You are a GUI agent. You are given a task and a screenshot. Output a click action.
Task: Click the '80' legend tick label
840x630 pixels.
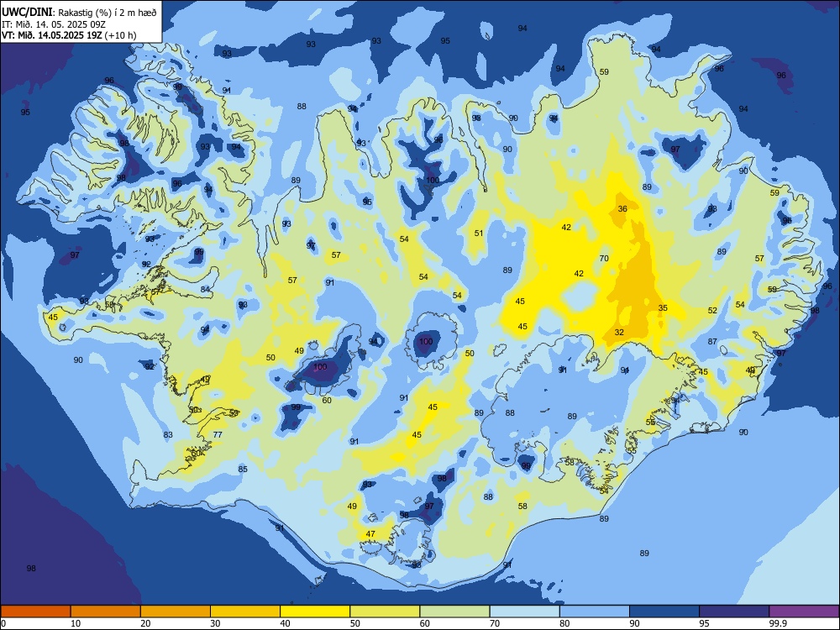564,623
